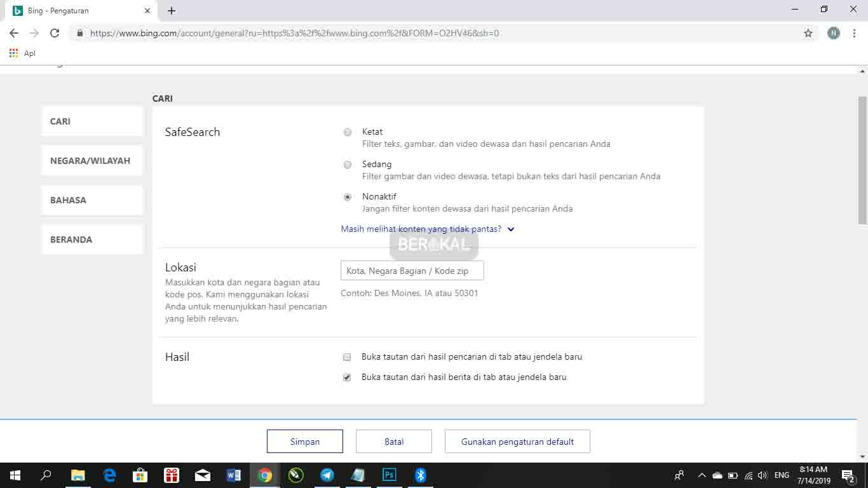Select the Ketat SafeSearch option
Screen dimensions: 868x488
click(347, 132)
